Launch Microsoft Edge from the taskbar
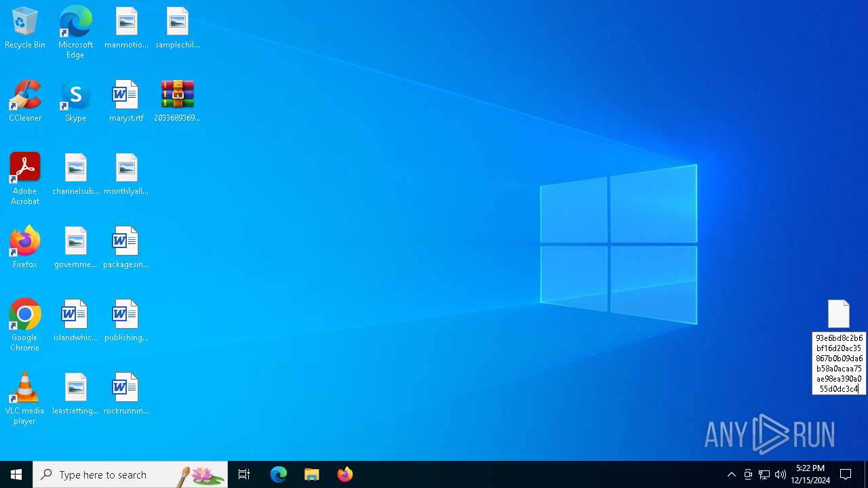The height and width of the screenshot is (488, 868). click(x=279, y=474)
